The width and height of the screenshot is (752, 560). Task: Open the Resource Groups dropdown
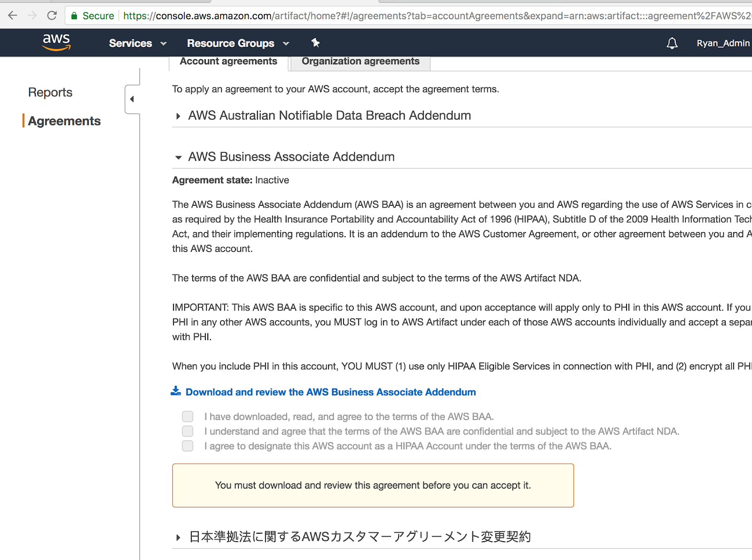pyautogui.click(x=238, y=43)
